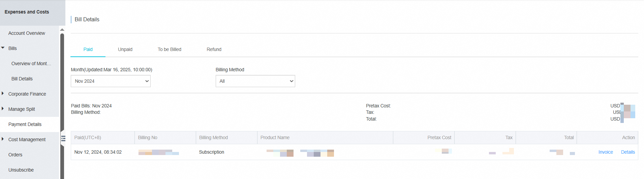This screenshot has height=179, width=644.
Task: Select Payment Details in the sidebar
Action: click(25, 124)
